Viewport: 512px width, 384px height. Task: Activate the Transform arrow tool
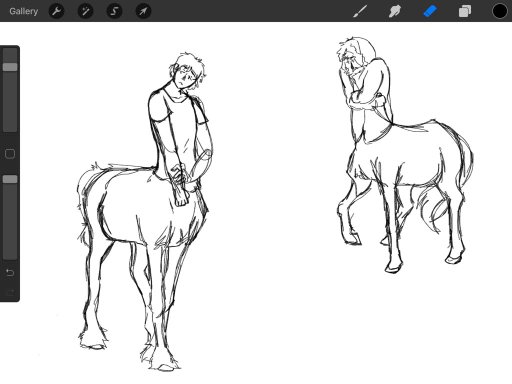(x=143, y=11)
